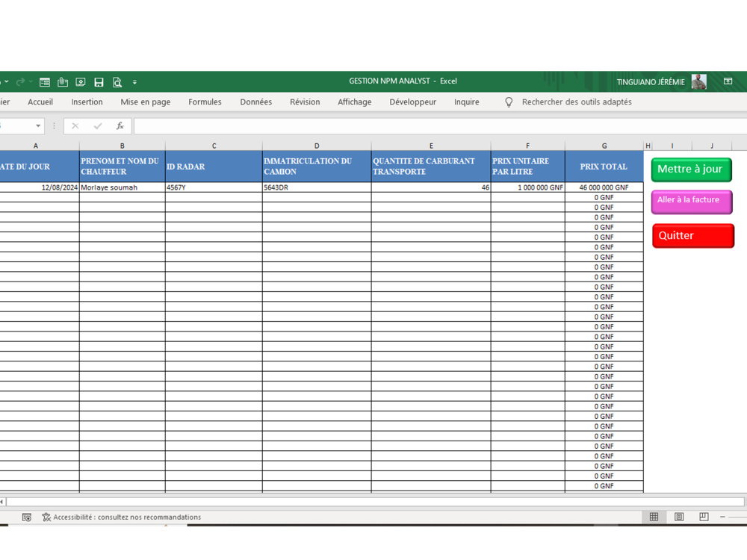Viewport: 747px width, 560px height.
Task: Open the Insertion ribbon tab
Action: (x=87, y=102)
